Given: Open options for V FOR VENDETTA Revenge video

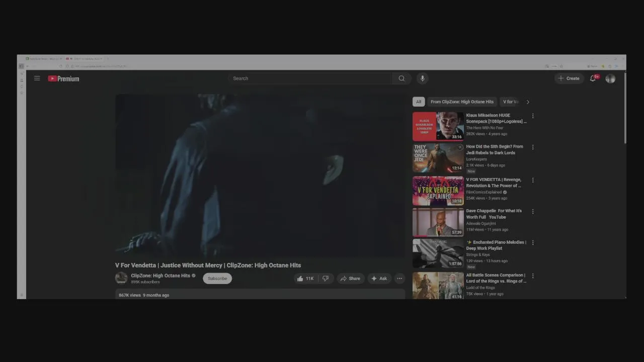Looking at the screenshot, I should click(533, 180).
